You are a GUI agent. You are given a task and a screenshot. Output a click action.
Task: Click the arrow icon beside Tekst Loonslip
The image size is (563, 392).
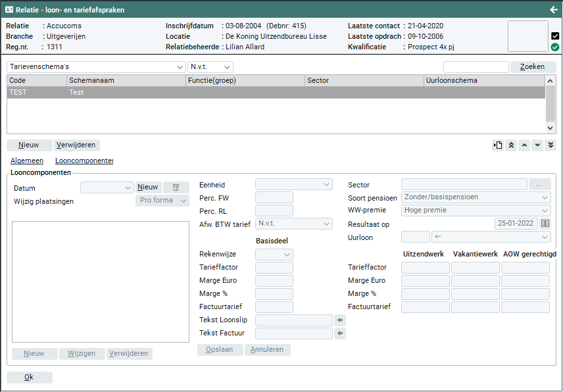(x=340, y=320)
